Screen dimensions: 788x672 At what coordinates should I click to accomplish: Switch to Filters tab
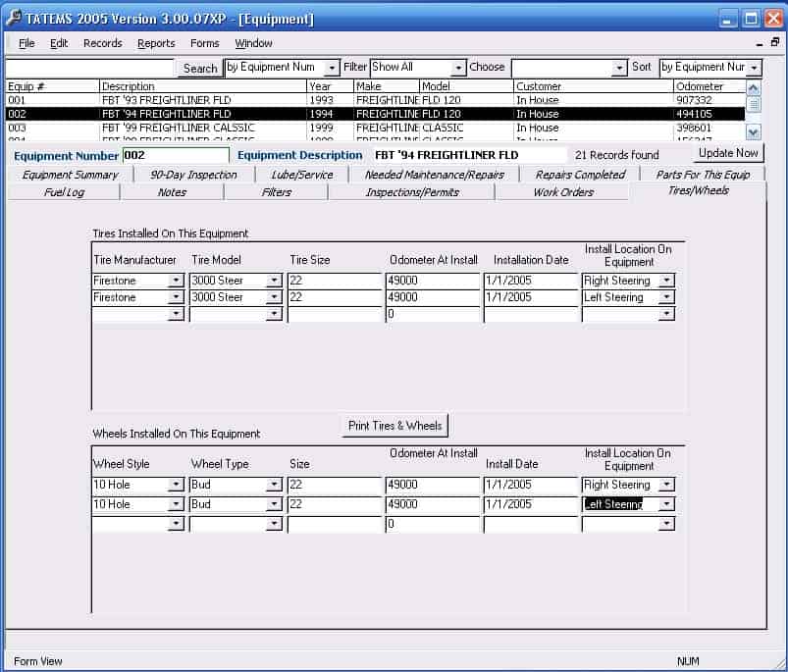(277, 192)
